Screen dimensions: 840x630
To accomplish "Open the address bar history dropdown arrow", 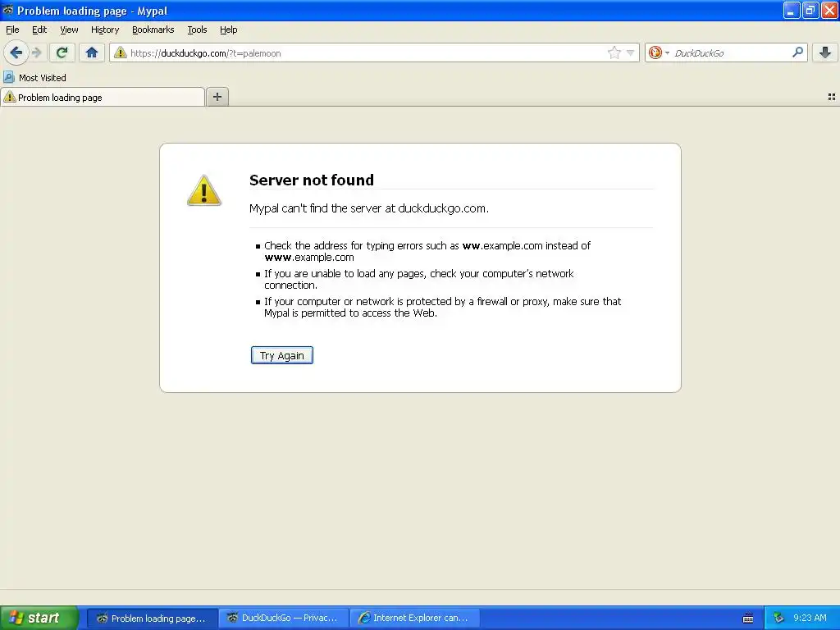I will coord(631,52).
